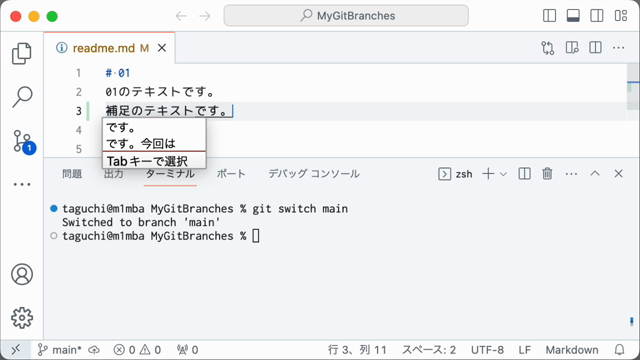Create a new terminal with plus icon
Screen dimensions: 640x360
488,174
